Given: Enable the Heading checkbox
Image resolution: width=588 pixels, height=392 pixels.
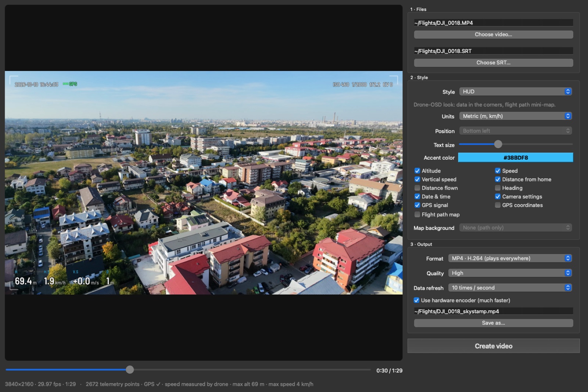Looking at the screenshot, I should point(498,188).
